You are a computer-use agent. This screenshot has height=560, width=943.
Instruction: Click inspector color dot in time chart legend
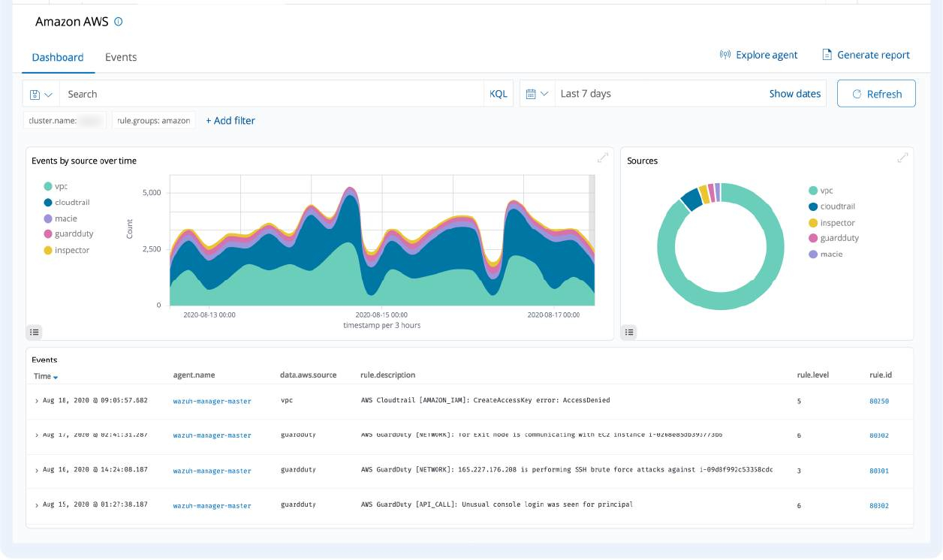pos(48,250)
